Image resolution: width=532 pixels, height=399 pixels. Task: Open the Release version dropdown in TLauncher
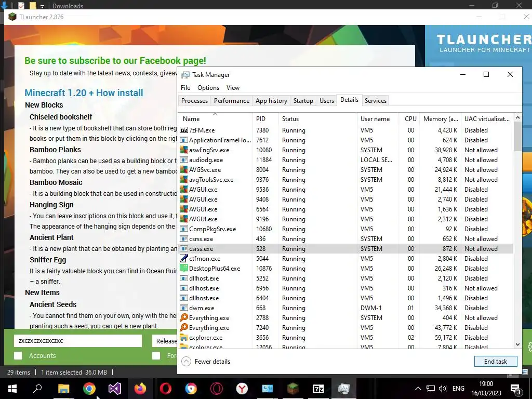point(165,341)
